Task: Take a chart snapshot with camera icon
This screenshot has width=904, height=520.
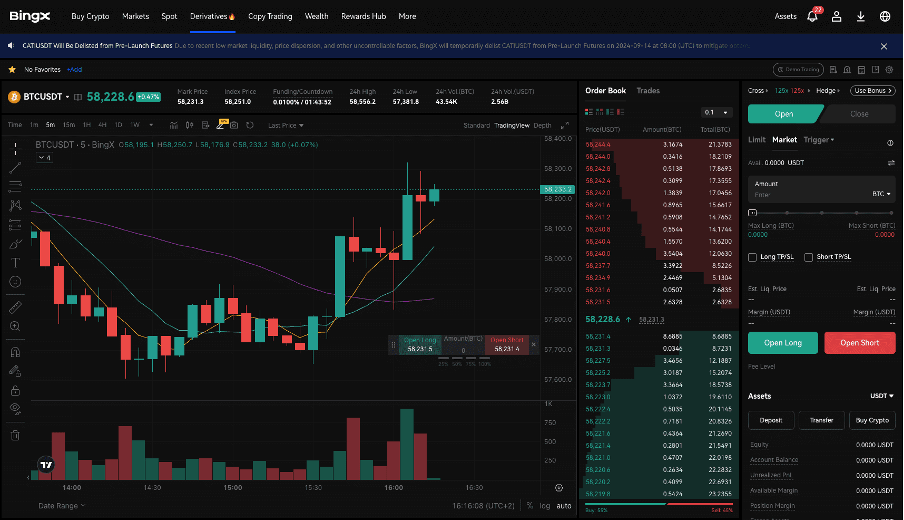Action: (234, 125)
